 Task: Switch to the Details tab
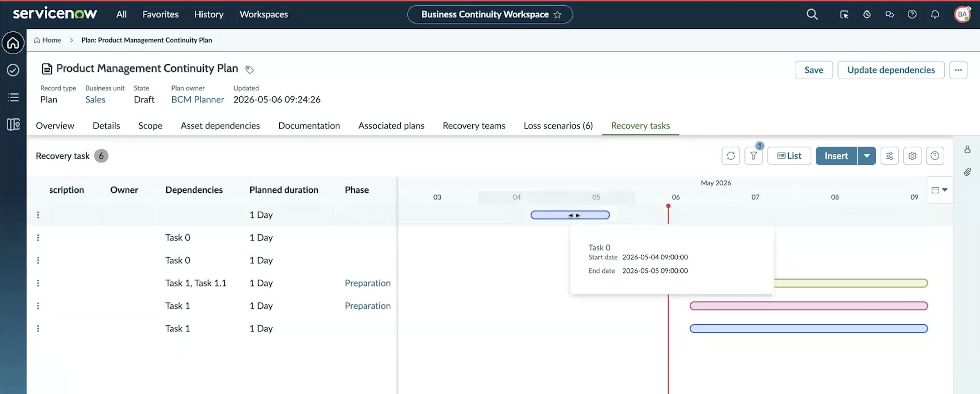[106, 126]
